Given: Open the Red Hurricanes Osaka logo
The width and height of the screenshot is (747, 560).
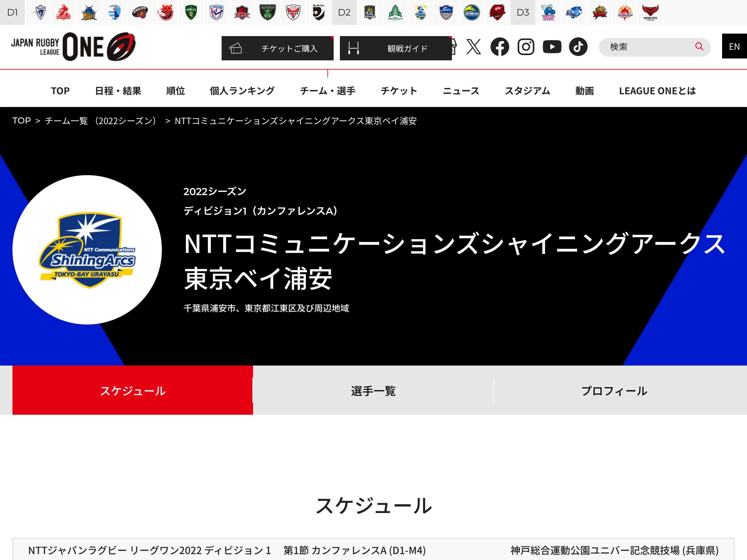Looking at the screenshot, I should [497, 12].
